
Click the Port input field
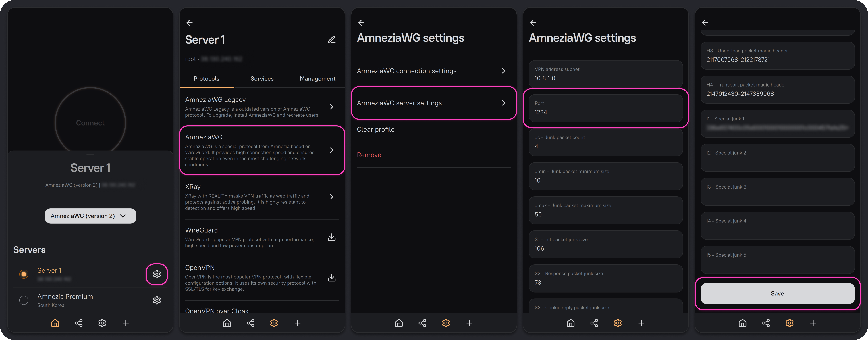(x=605, y=108)
